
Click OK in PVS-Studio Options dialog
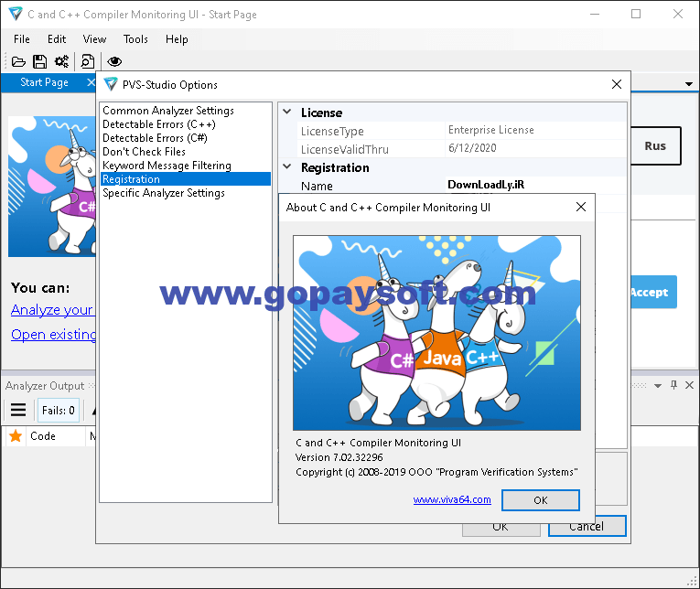pyautogui.click(x=501, y=530)
